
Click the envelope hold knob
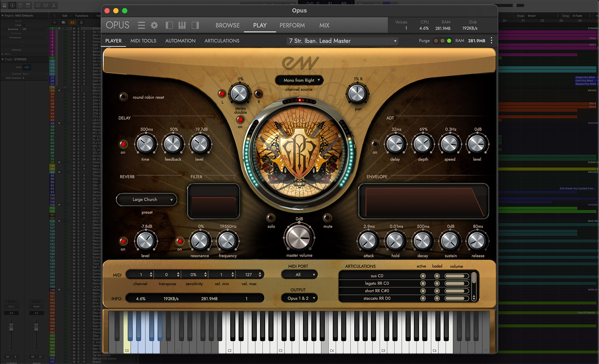pyautogui.click(x=395, y=241)
